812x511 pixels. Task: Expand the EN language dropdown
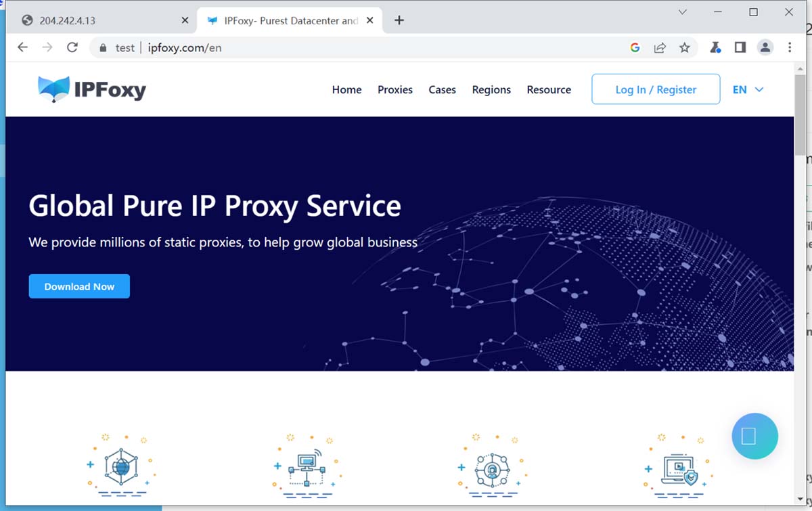point(748,89)
